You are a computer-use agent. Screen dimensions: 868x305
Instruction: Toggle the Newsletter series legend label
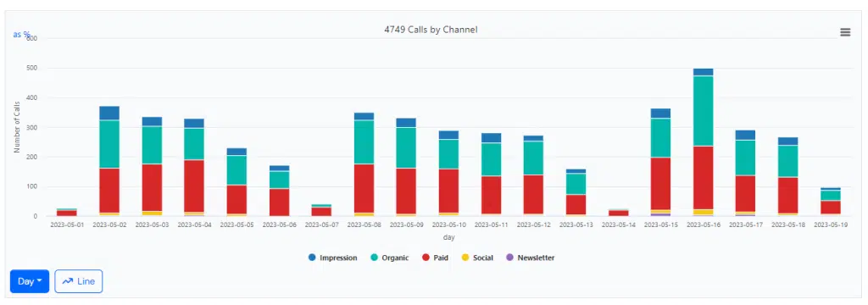point(536,258)
